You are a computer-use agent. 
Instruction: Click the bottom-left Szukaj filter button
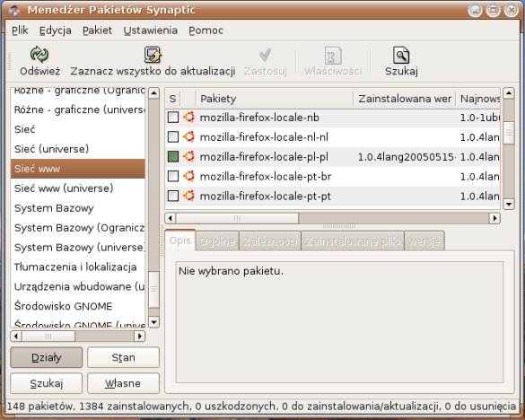pyautogui.click(x=46, y=383)
